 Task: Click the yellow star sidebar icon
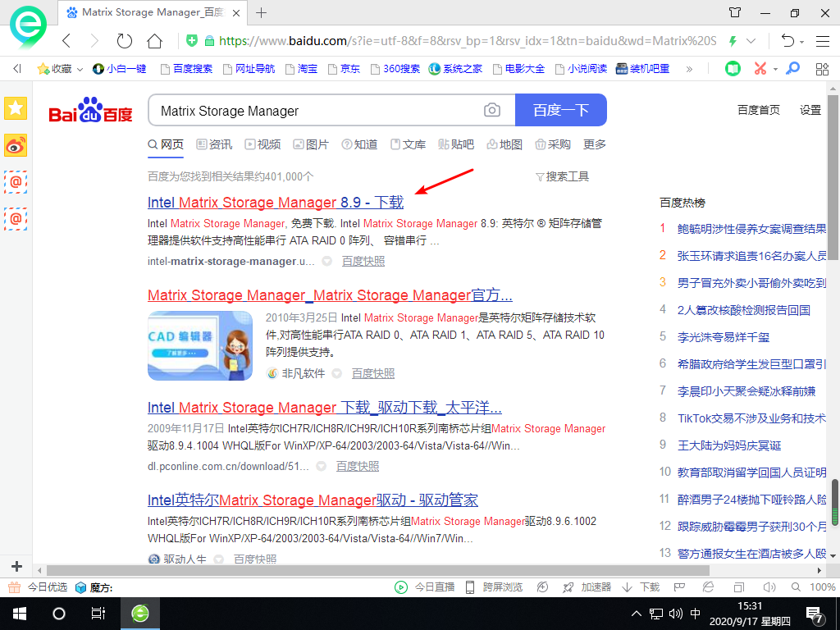(16, 109)
